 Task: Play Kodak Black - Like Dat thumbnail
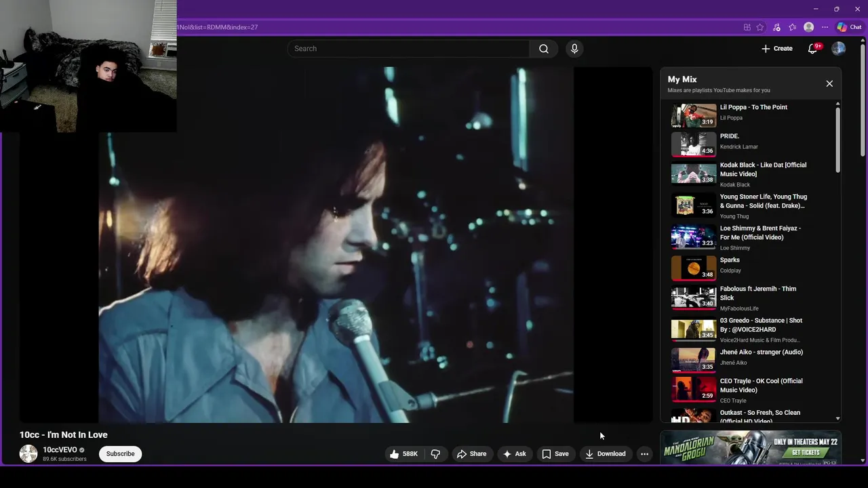[x=694, y=173]
